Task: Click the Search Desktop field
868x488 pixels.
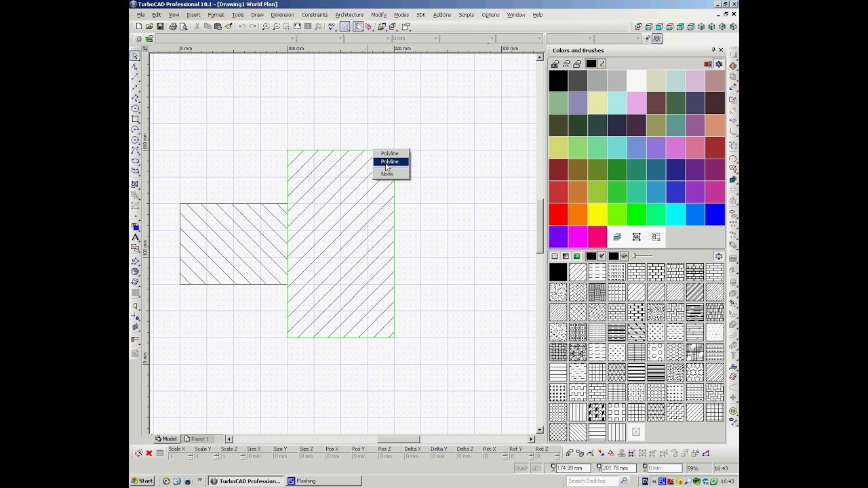Action: (x=591, y=481)
